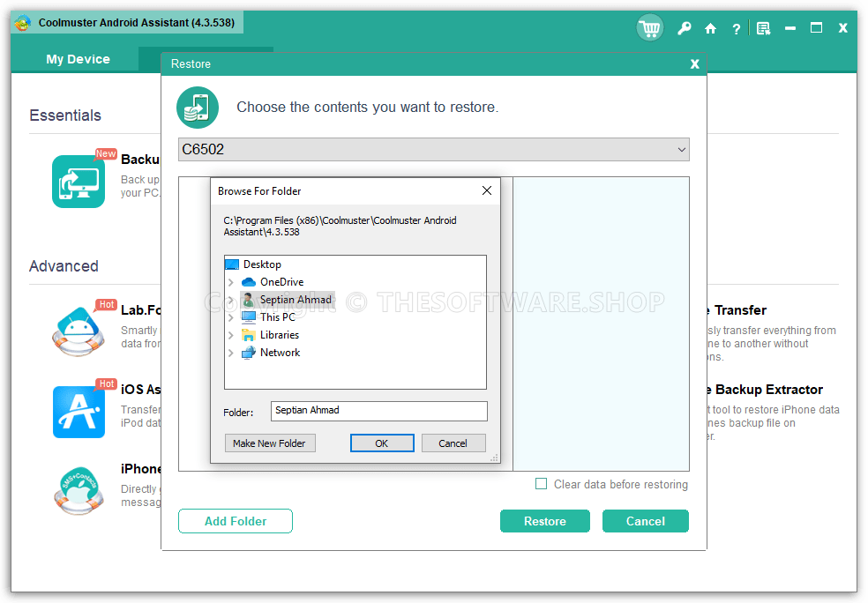This screenshot has width=868, height=603.
Task: Maximize the Coolmuster main window
Action: 816,28
